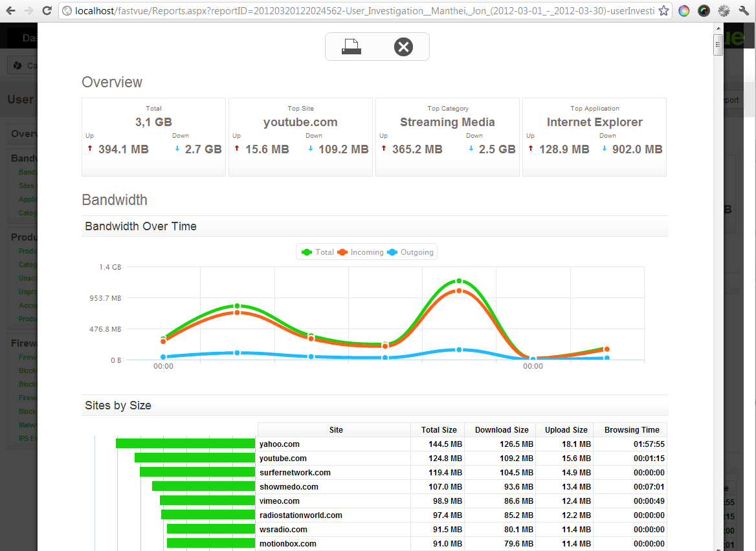Reload the page
Viewport: 756px width, 551px height.
(x=47, y=10)
